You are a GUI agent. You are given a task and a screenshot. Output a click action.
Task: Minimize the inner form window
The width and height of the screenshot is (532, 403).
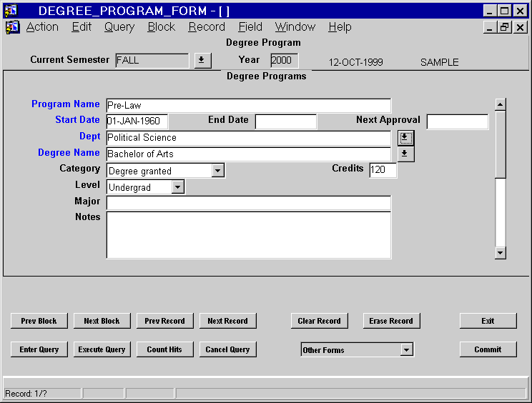coord(489,27)
